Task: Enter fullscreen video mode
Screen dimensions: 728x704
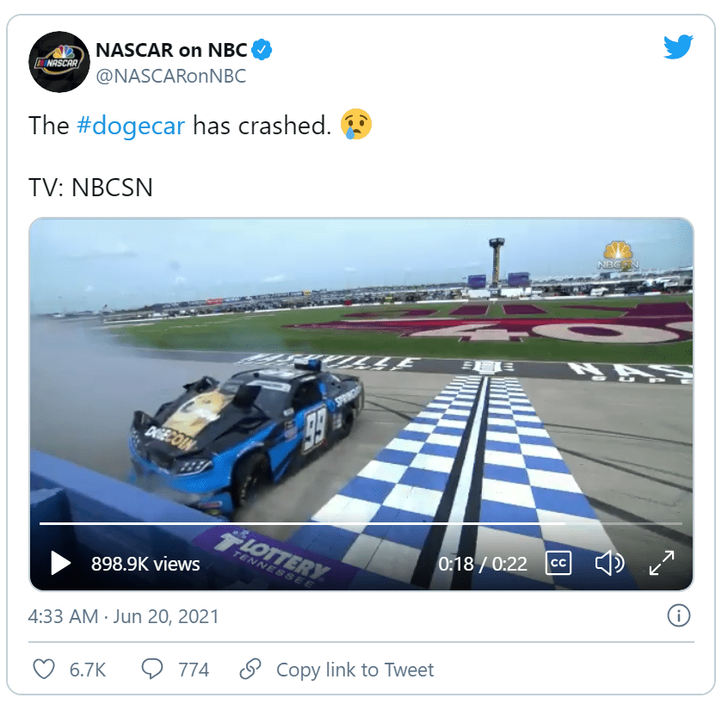Action: [x=661, y=563]
